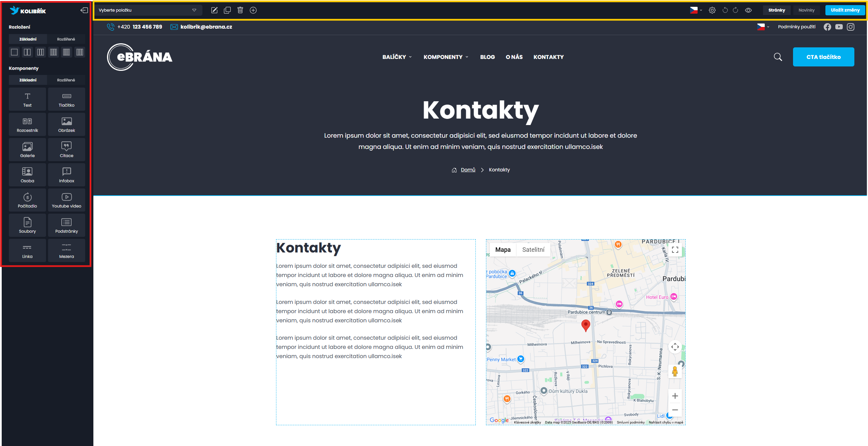This screenshot has height=446, width=868.
Task: Click the Uložit změny button
Action: click(x=845, y=10)
